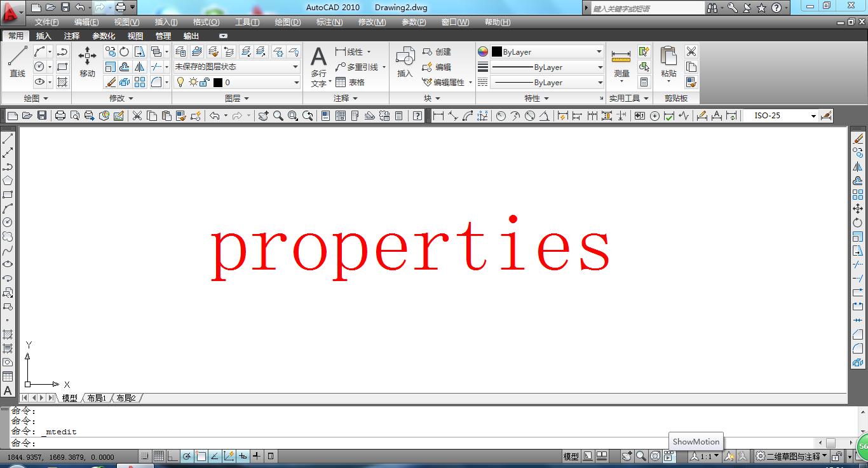The image size is (868, 468).
Task: Toggle Dynamic Input in the status bar
Action: [243, 456]
